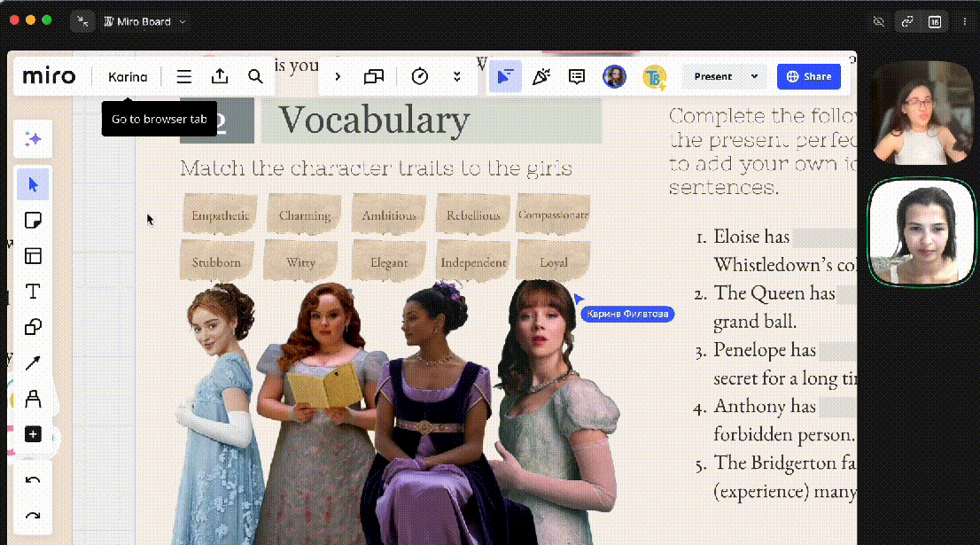
Task: Click 'Anthony has' sentence text
Action: pos(765,406)
